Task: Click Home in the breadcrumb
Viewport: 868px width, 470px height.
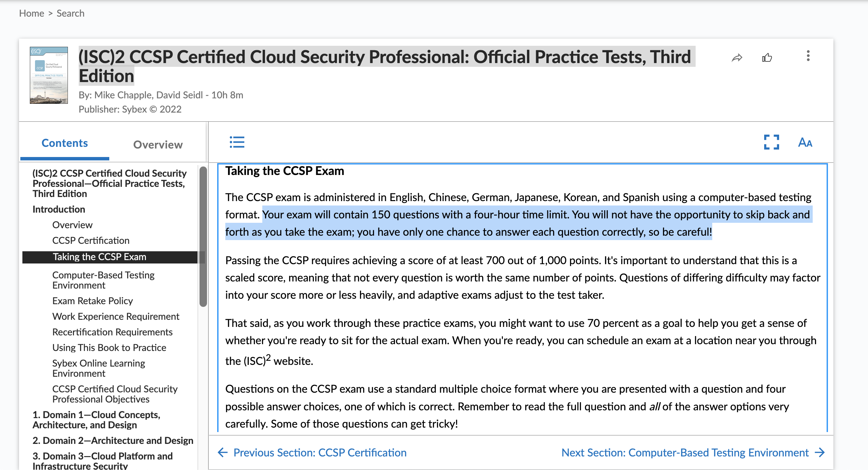Action: click(x=32, y=13)
